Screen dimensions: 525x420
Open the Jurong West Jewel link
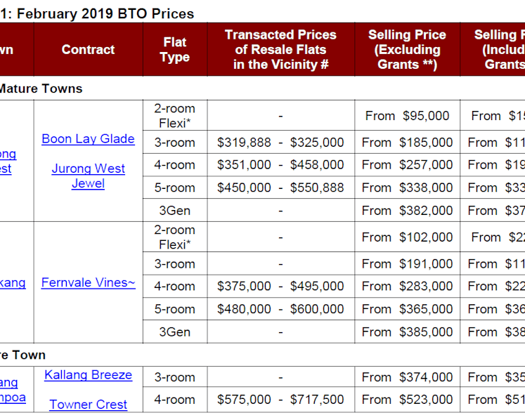tap(88, 176)
